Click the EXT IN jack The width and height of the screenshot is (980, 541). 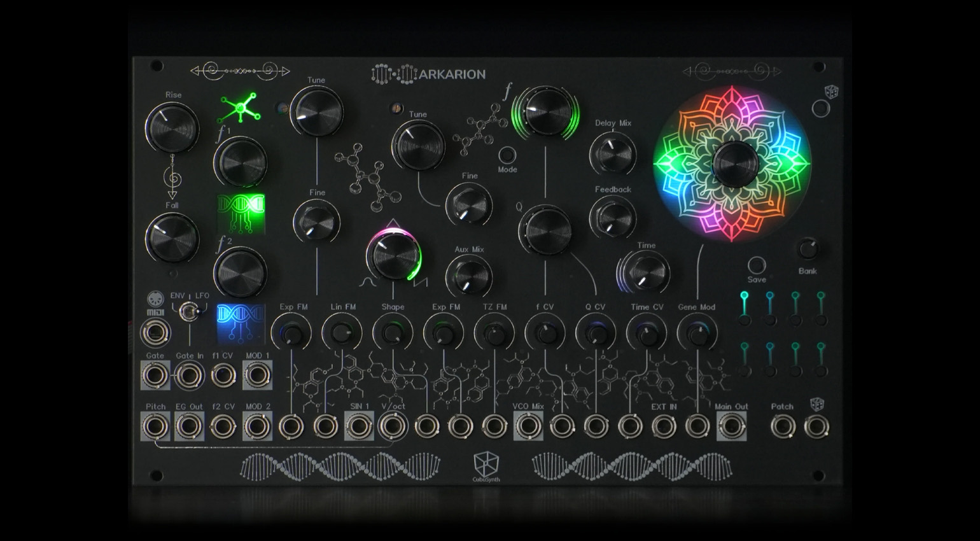pos(664,426)
